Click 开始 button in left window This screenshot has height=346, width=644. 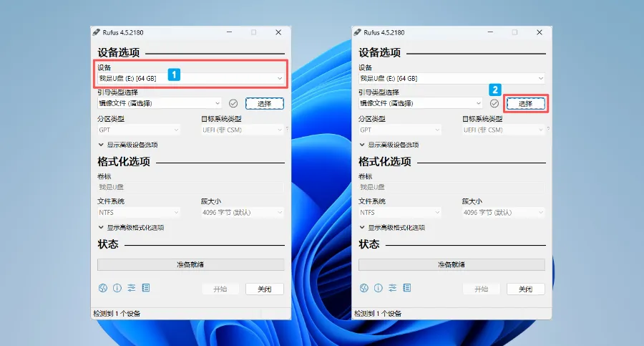(220, 289)
